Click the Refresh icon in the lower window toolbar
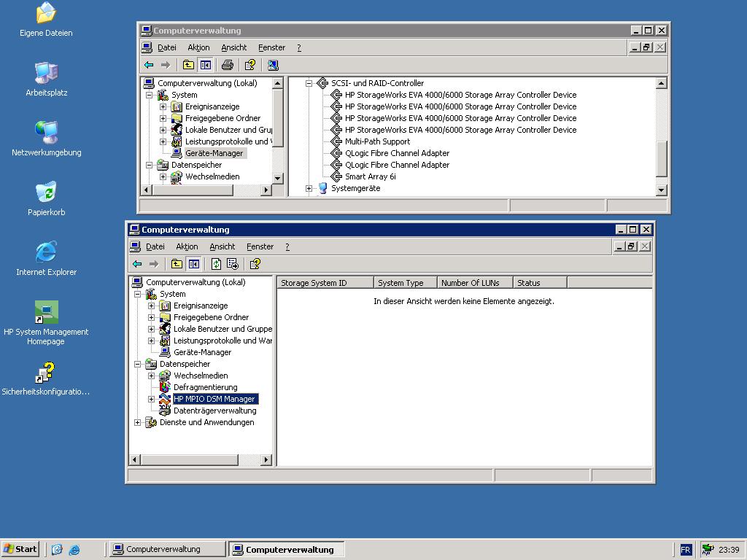 [216, 264]
